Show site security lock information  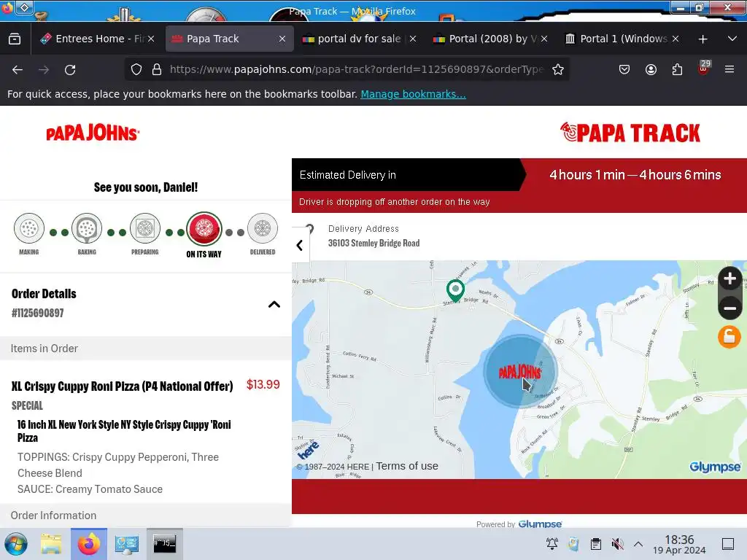coord(157,69)
